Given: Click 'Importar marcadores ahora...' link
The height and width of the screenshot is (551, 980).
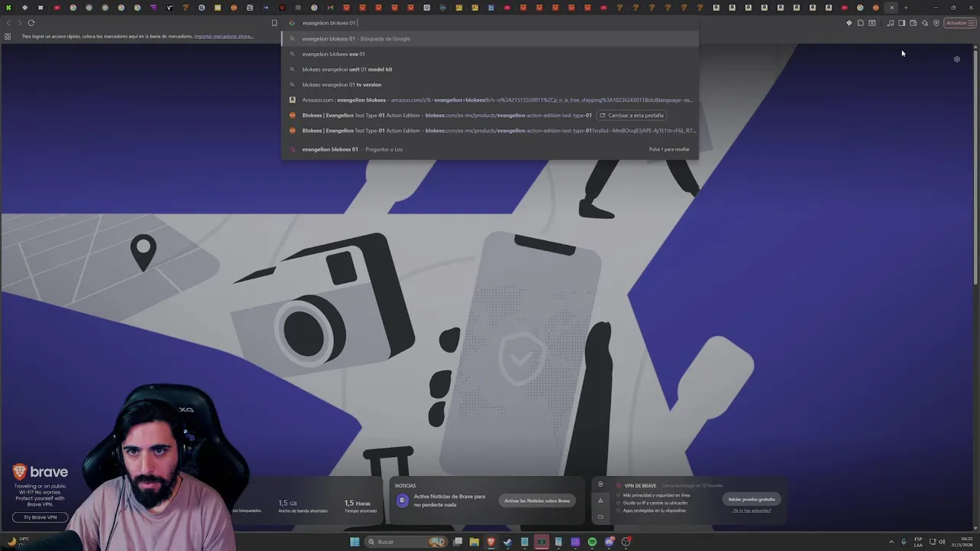Looking at the screenshot, I should click(x=224, y=36).
